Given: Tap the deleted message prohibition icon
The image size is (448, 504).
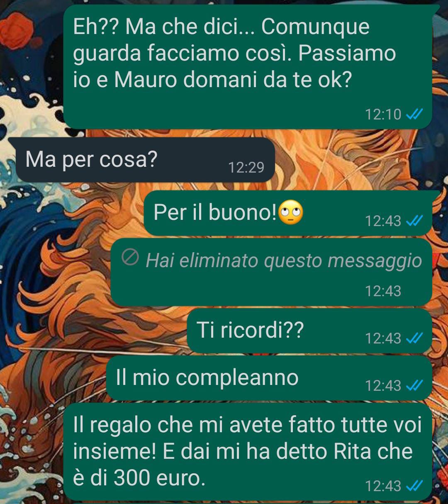Looking at the screenshot, I should [x=130, y=258].
